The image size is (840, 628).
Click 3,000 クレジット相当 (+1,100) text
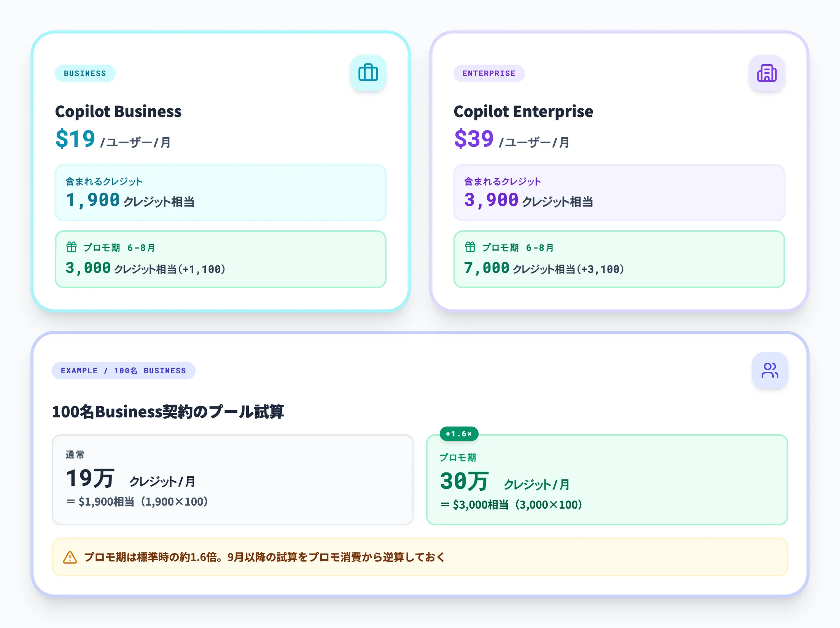(x=146, y=268)
